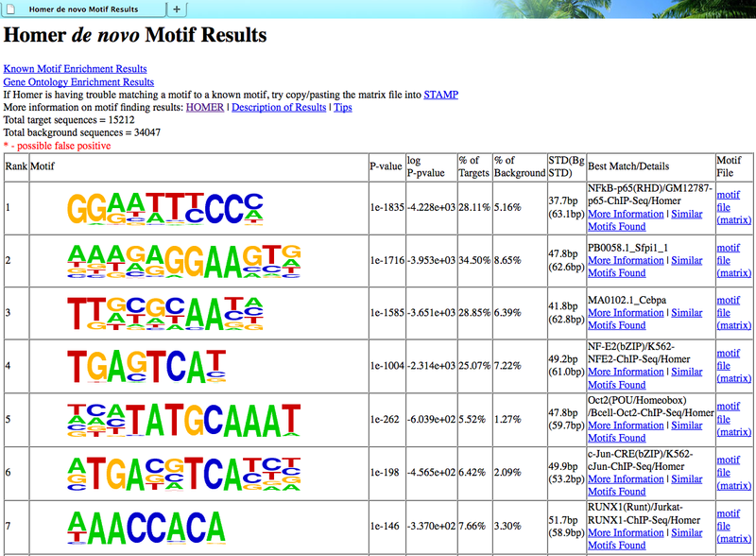
Task: Open More Information for NFkB-p65 motif
Action: tap(626, 214)
